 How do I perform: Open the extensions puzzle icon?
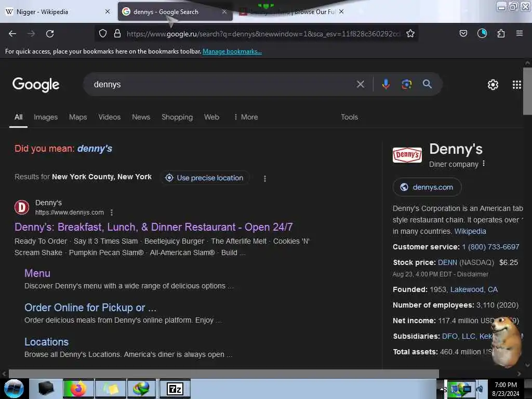(501, 33)
